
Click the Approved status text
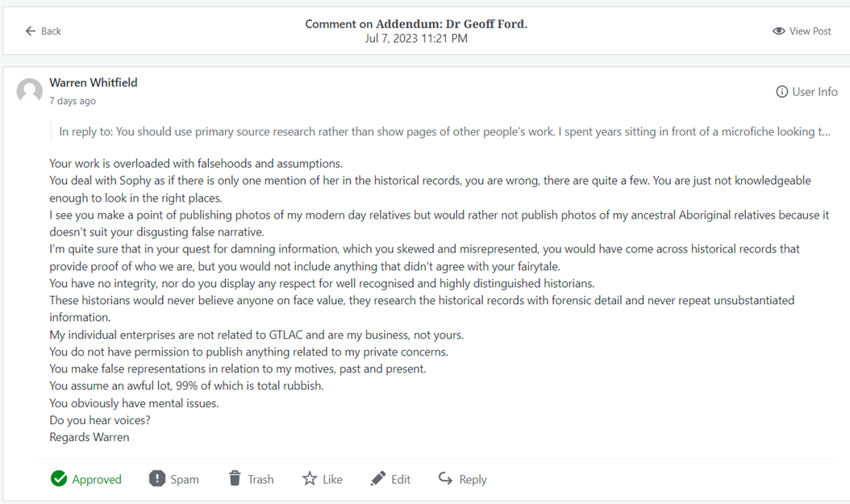(x=97, y=479)
